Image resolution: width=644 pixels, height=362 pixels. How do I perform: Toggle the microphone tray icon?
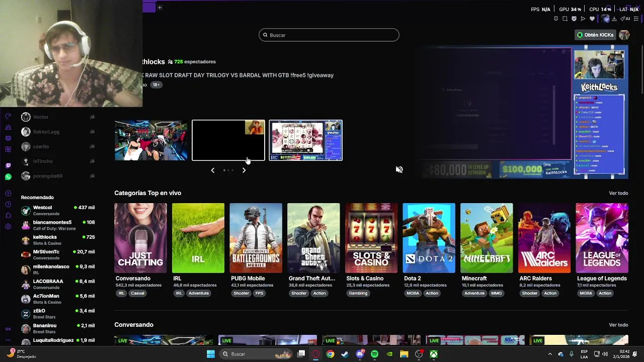click(x=572, y=354)
